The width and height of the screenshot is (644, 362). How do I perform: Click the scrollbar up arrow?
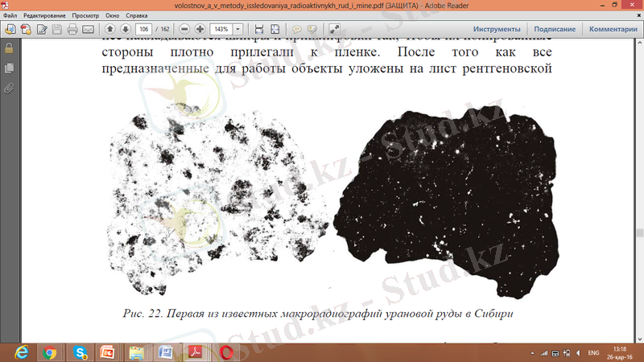(x=640, y=43)
